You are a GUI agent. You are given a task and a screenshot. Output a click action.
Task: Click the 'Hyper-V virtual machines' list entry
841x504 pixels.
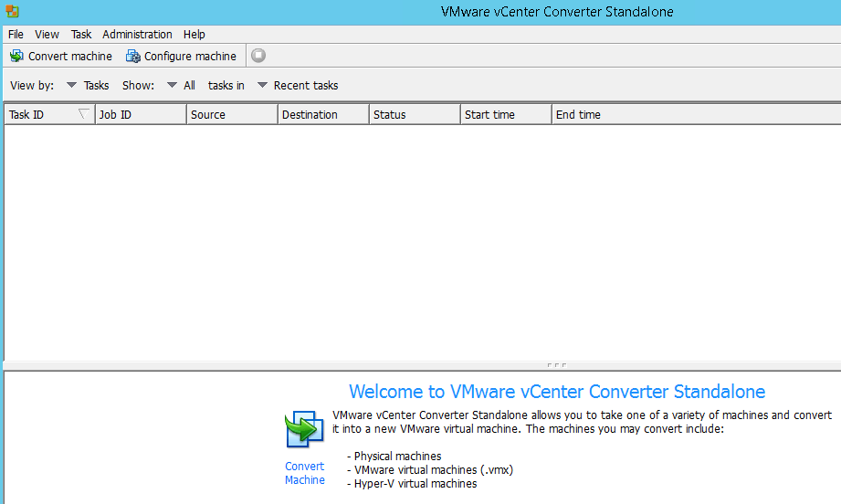pos(415,484)
